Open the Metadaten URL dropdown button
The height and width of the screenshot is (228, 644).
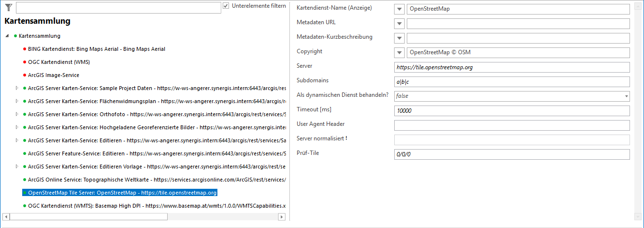click(x=400, y=24)
